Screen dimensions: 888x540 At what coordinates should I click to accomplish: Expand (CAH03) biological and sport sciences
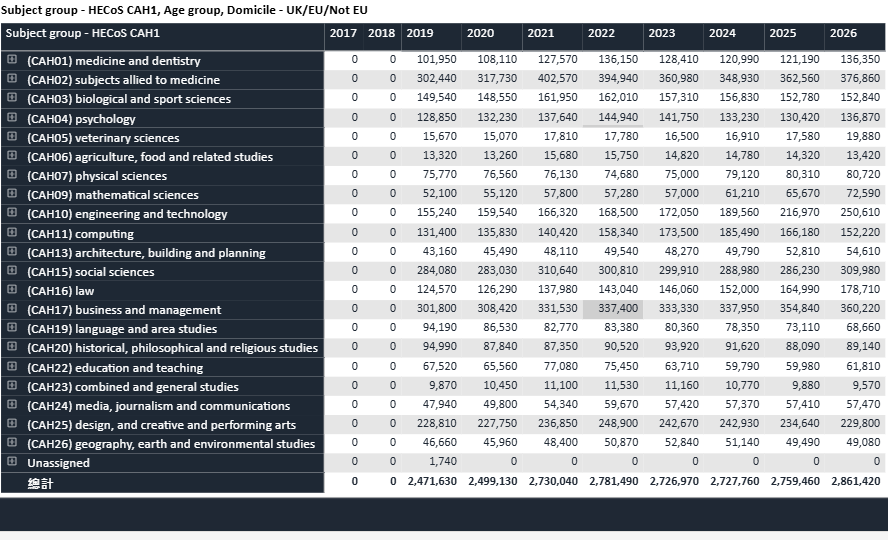tap(12, 98)
